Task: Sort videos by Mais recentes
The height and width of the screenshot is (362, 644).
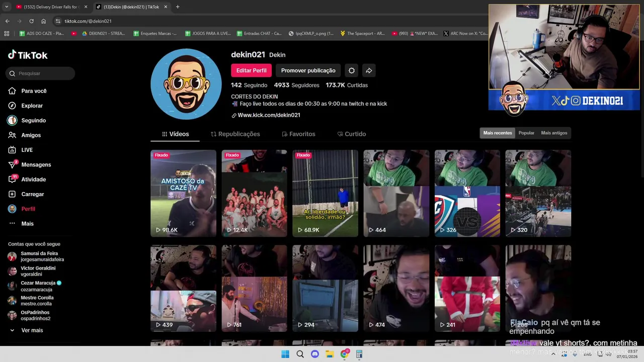Action: tap(498, 133)
